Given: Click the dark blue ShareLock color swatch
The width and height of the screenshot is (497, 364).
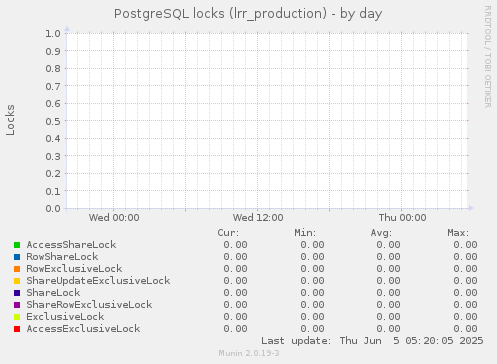Looking at the screenshot, I should tap(17, 293).
